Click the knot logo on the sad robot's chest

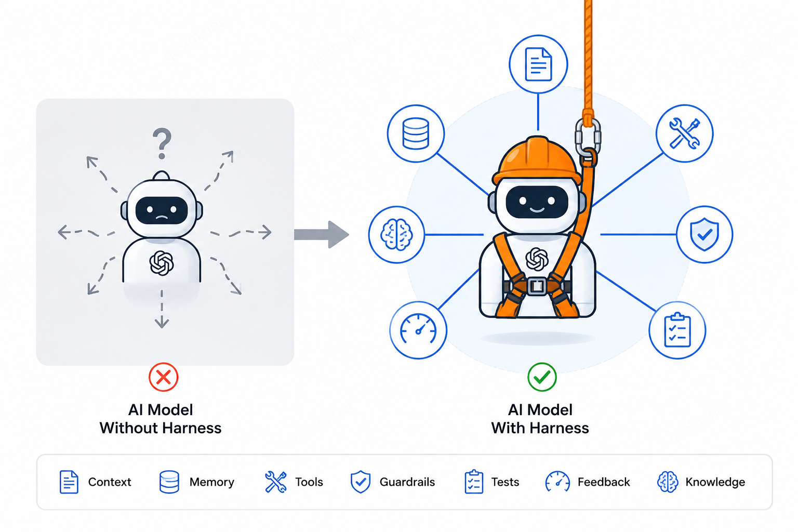pos(162,263)
